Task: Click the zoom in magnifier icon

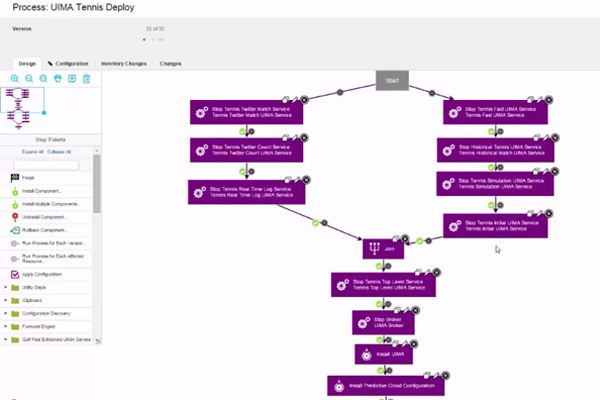Action: tap(15, 79)
